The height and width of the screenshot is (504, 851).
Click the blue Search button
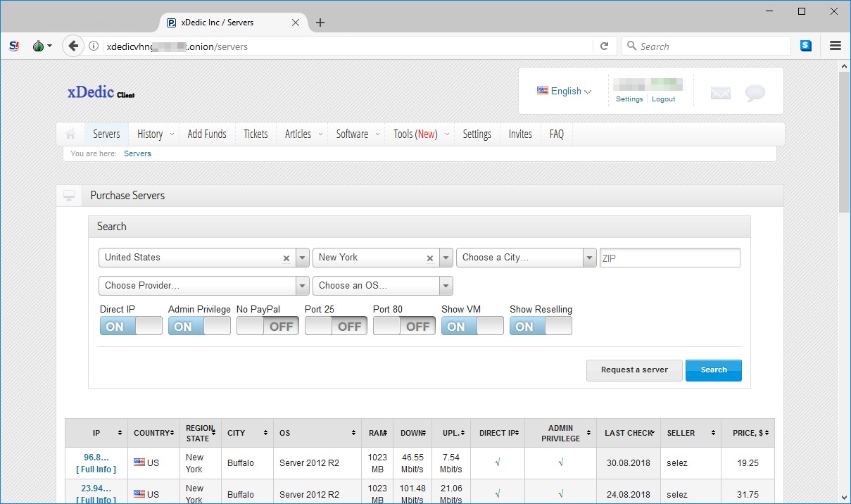(x=713, y=370)
